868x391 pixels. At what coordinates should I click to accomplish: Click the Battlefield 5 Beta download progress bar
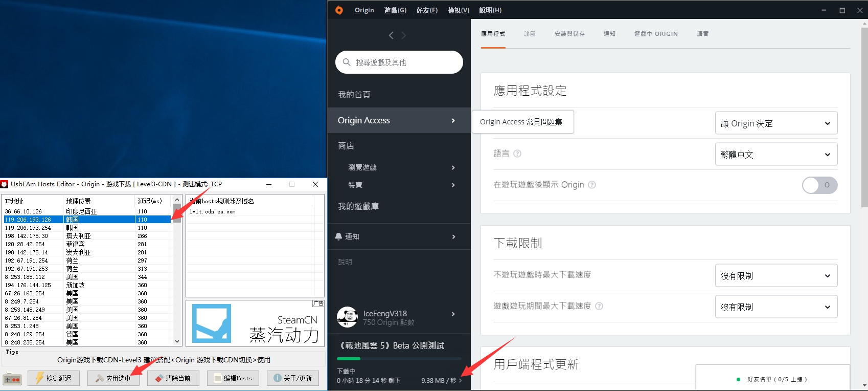399,359
